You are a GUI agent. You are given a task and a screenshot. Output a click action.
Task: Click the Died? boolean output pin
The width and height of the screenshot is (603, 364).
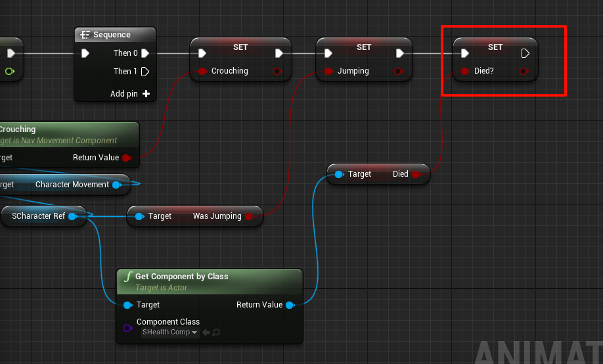pos(524,71)
